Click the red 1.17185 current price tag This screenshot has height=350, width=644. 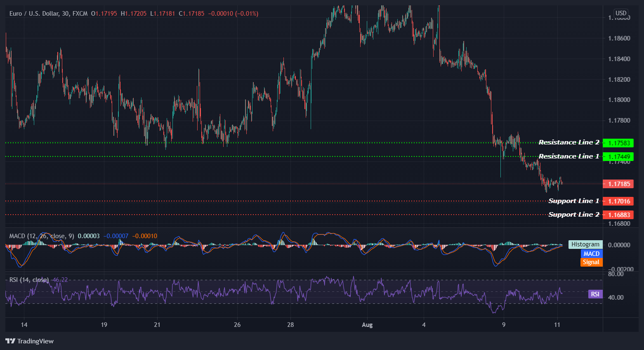(x=619, y=184)
